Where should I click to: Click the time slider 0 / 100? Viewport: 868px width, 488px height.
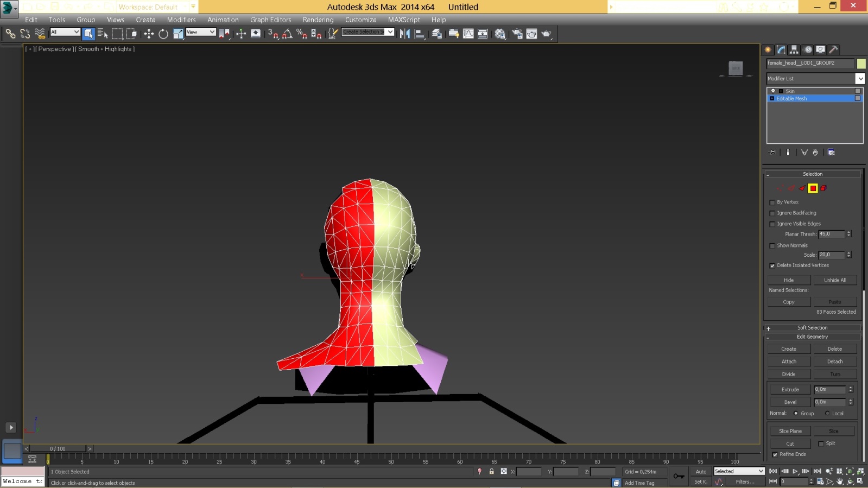point(58,449)
